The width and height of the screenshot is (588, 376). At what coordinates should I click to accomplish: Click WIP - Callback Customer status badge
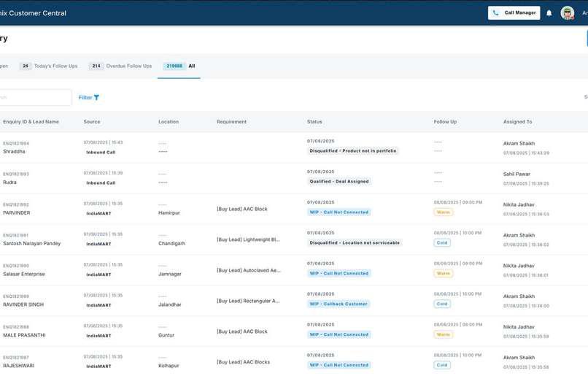(339, 304)
